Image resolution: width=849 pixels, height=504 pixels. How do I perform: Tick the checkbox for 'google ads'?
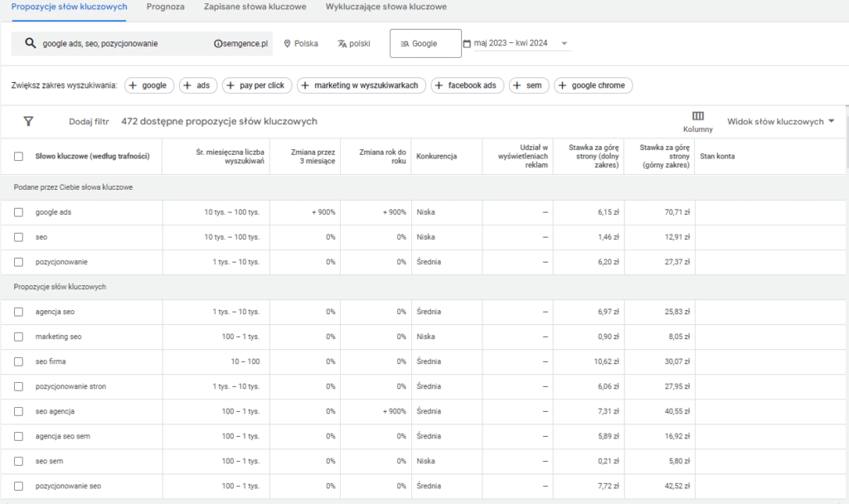click(18, 212)
